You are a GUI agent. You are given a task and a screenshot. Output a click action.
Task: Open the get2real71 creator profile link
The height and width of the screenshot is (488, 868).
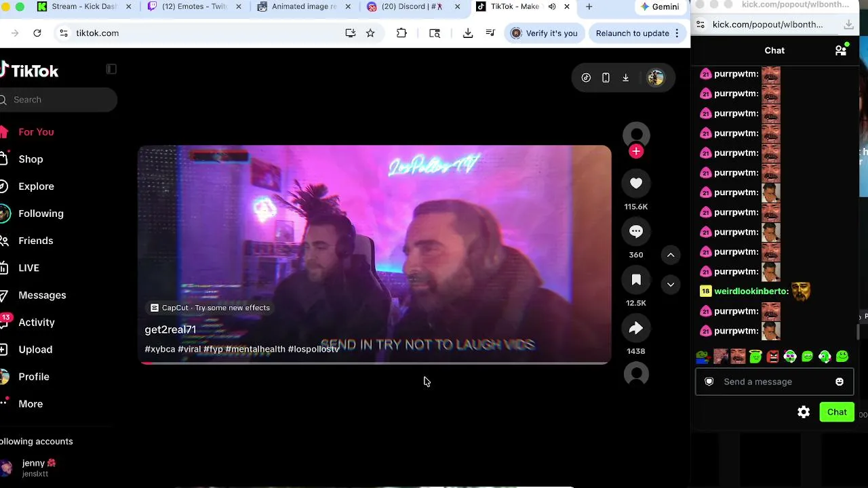(x=170, y=329)
